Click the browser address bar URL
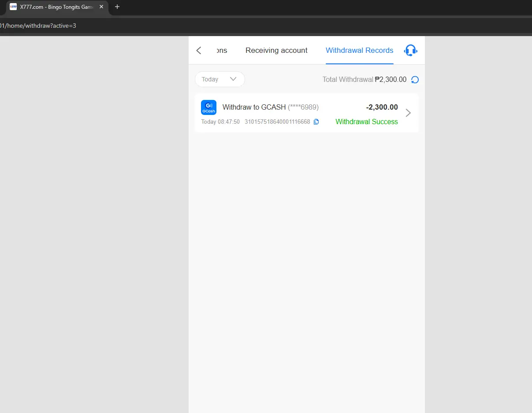Viewport: 532px width, 413px height. point(38,26)
